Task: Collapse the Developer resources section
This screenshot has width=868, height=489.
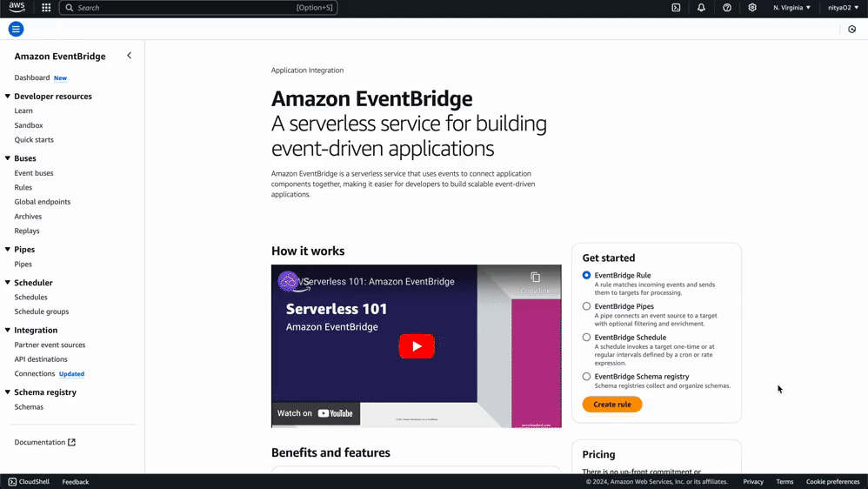Action: [8, 97]
